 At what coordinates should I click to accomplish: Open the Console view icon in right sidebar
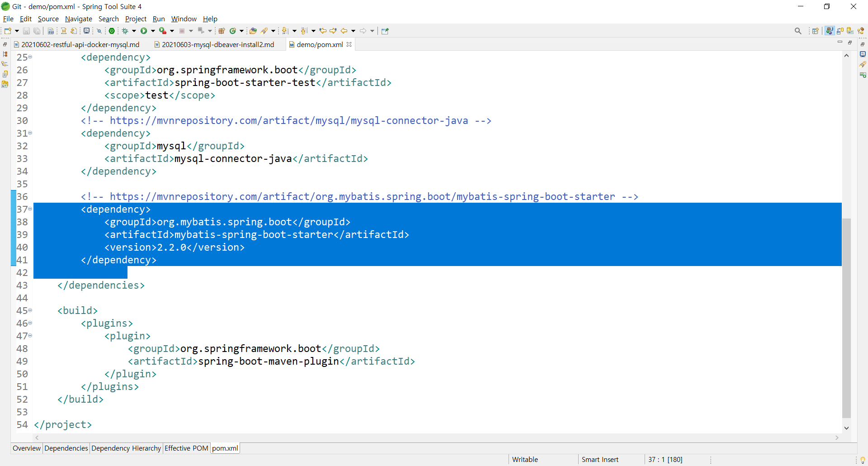tap(863, 54)
